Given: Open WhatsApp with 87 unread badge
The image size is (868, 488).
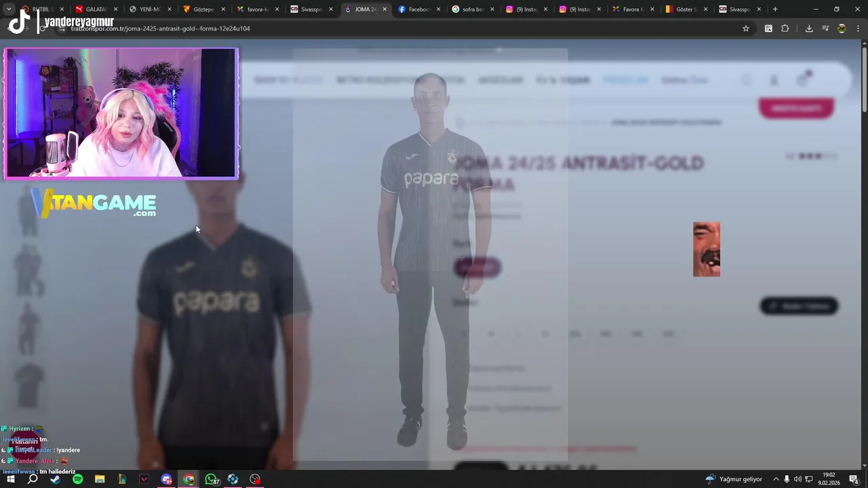Looking at the screenshot, I should coord(211,479).
